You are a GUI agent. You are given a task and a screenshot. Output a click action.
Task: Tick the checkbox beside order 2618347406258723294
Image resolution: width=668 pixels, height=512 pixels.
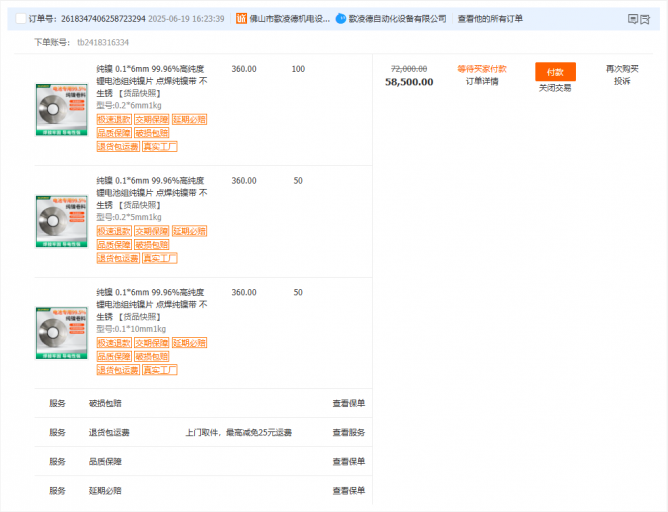pos(21,19)
